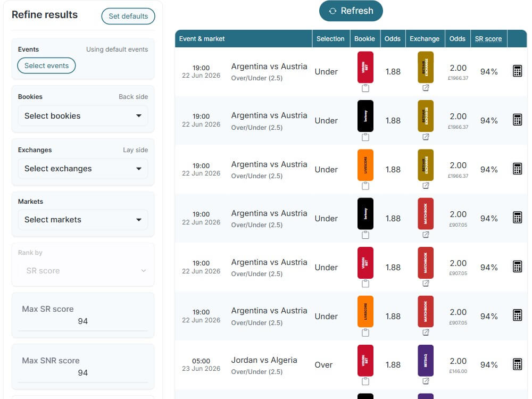Click clipboard icon under Betway, Betfair row
Viewport: 532px width, 399px height.
(x=365, y=137)
